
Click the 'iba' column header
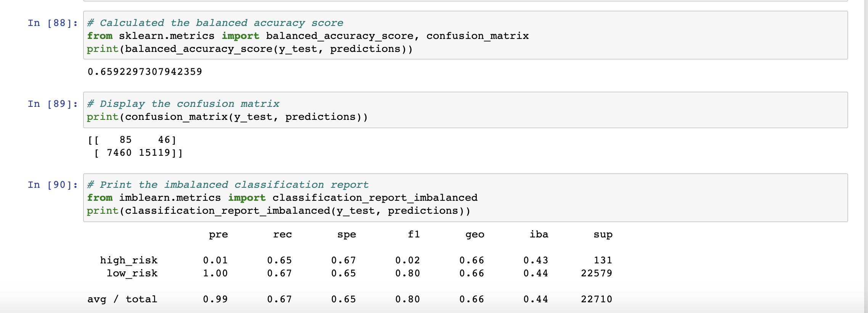pyautogui.click(x=539, y=234)
